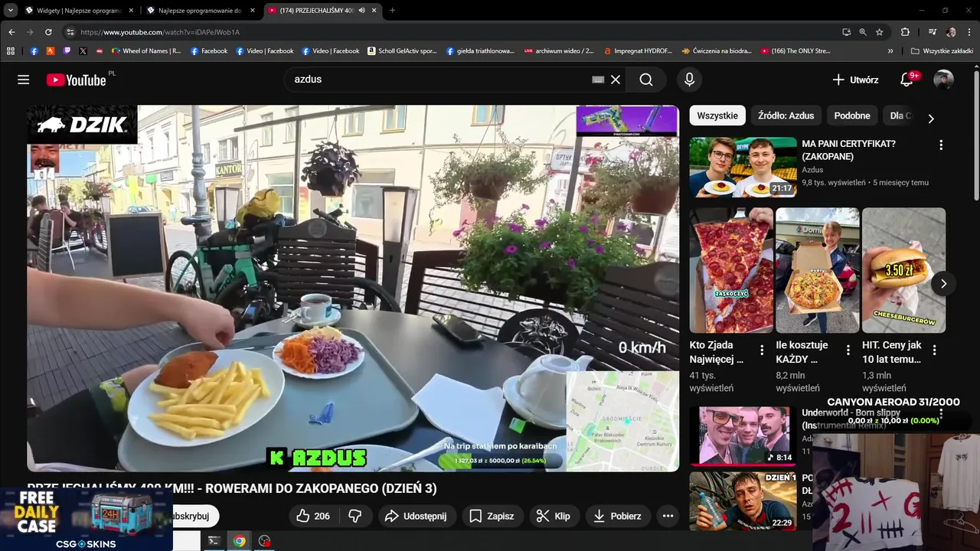
Task: Click Pobierz to download video
Action: click(617, 517)
